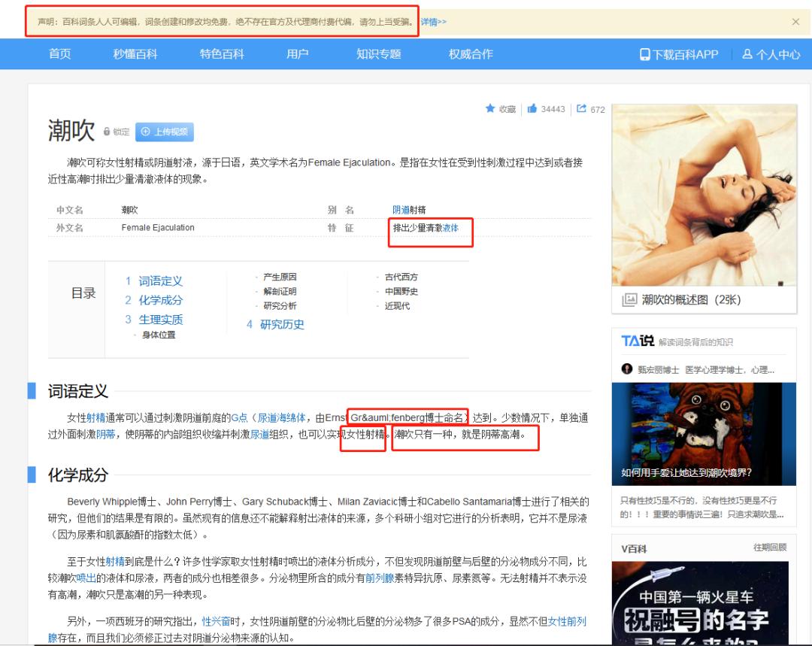Dismiss the disclaimer banner with the X
812x646 pixels.
coord(795,21)
